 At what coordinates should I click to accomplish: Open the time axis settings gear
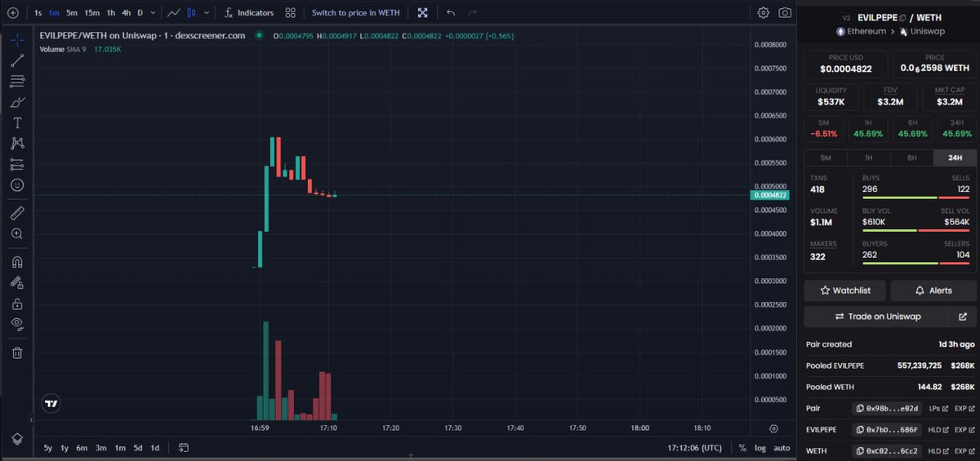pos(773,428)
